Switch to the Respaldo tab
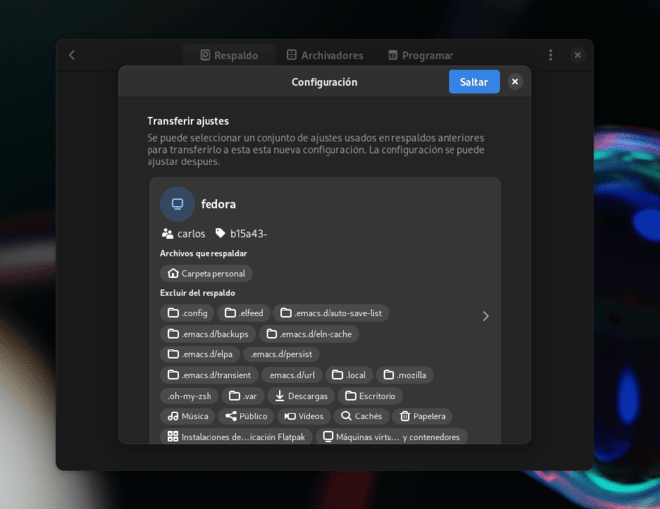This screenshot has height=509, width=660. tap(229, 55)
